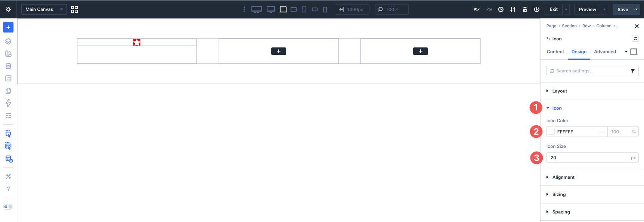The height and width of the screenshot is (222, 644).
Task: Open the editing history clock
Action: [501, 9]
